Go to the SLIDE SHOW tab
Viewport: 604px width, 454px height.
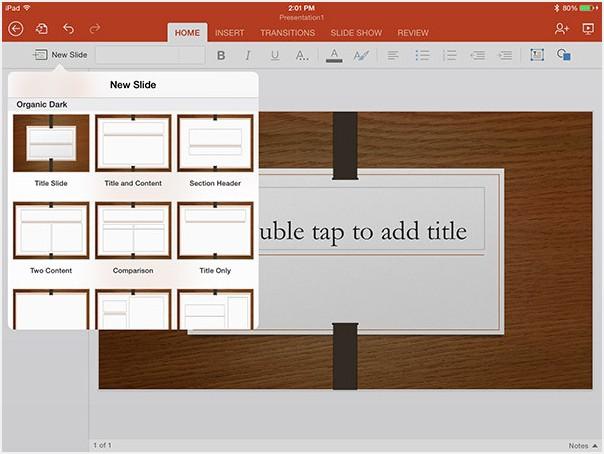point(357,33)
